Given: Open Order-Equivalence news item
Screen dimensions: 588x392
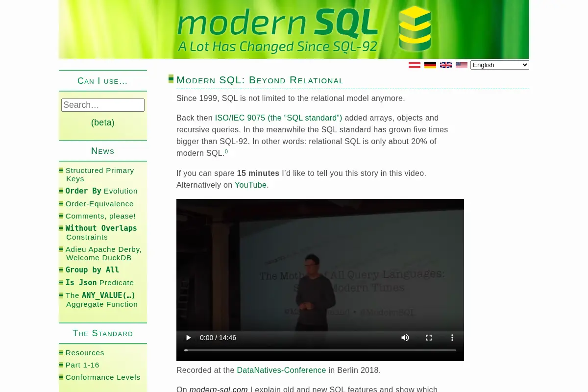Looking at the screenshot, I should click(x=99, y=204).
